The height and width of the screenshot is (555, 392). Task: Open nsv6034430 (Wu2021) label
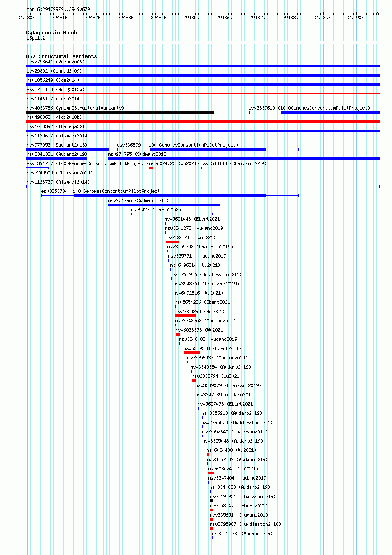(231, 450)
